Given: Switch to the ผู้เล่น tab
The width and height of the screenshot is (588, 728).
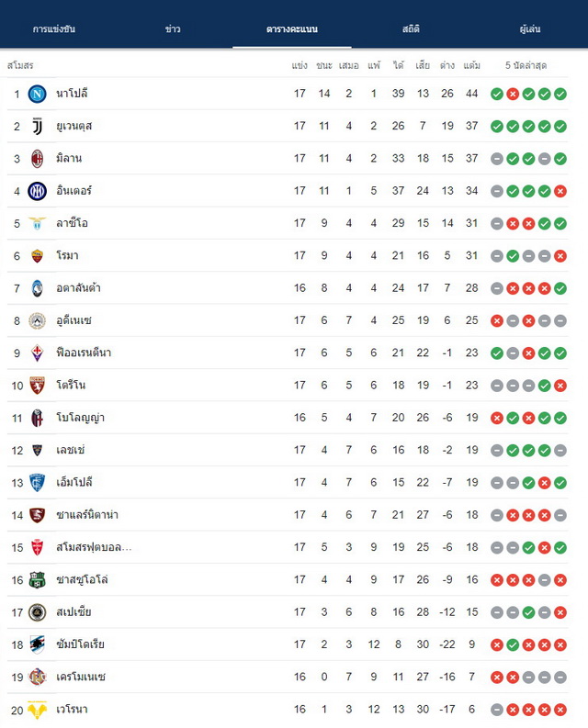Looking at the screenshot, I should coord(530,28).
